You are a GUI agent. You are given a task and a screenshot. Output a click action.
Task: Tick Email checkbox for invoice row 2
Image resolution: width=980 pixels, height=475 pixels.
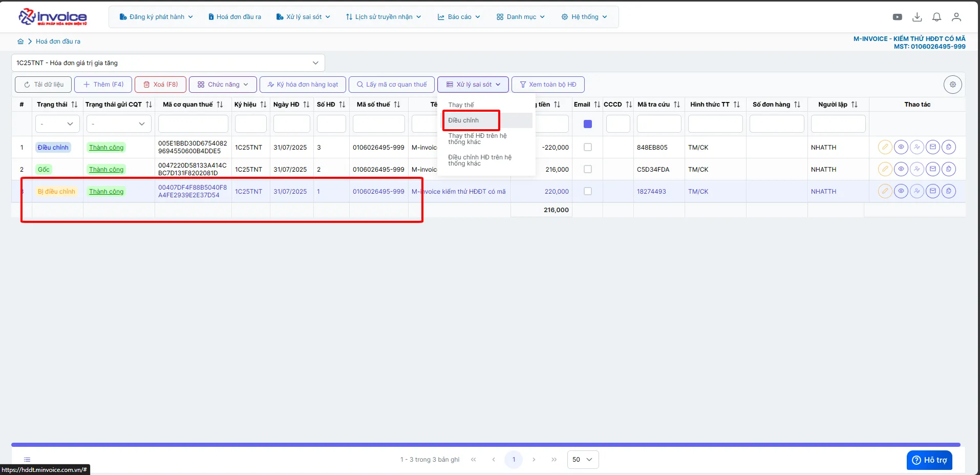[588, 169]
